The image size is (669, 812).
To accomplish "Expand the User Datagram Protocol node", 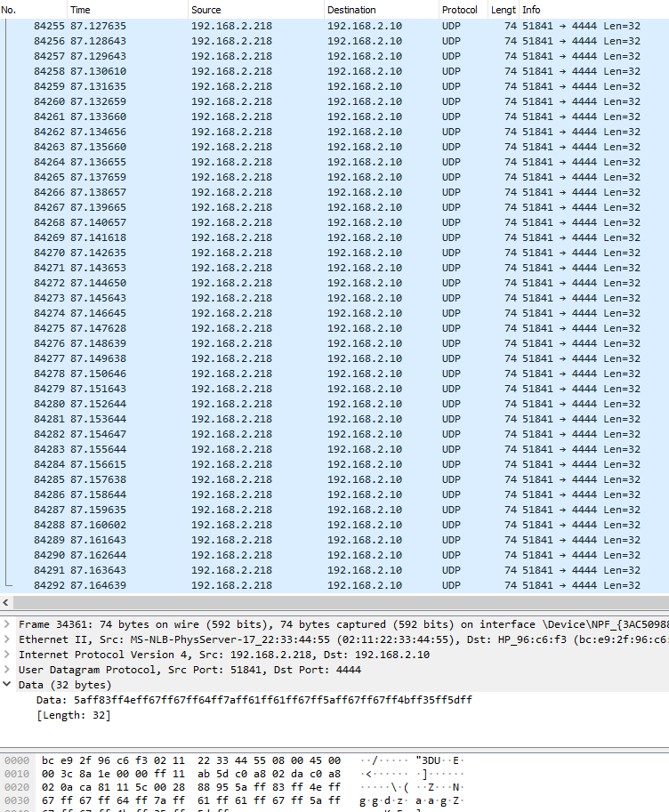I will [8, 670].
